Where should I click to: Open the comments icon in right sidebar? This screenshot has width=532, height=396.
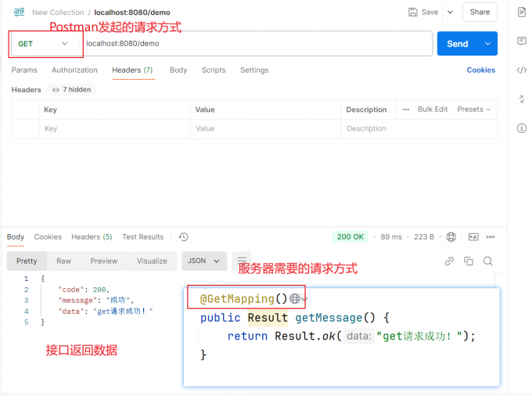[x=522, y=41]
